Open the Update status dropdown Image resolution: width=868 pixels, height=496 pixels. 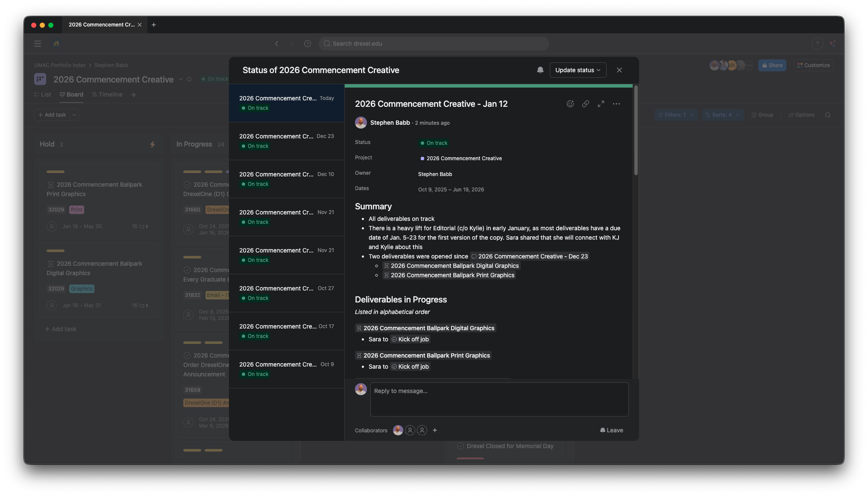click(x=578, y=70)
